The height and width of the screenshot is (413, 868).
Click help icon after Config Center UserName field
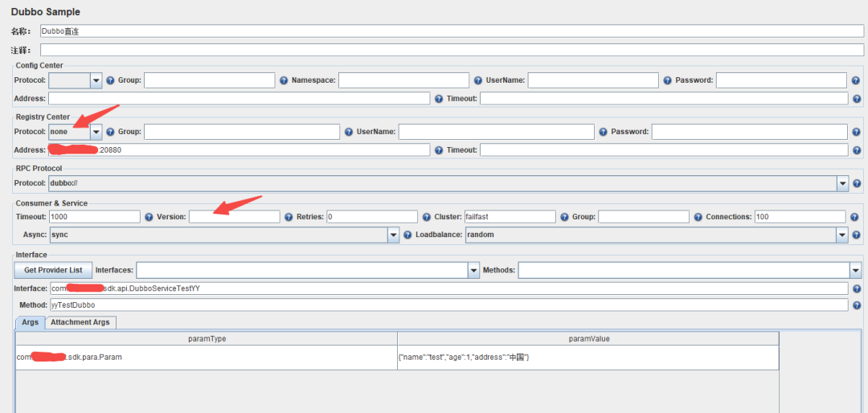pyautogui.click(x=668, y=80)
